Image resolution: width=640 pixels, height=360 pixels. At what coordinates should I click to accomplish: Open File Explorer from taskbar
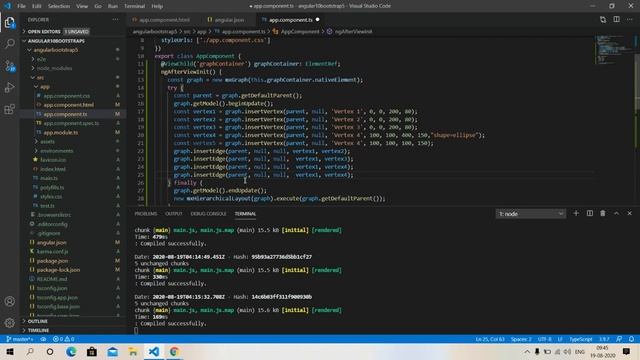[133, 351]
